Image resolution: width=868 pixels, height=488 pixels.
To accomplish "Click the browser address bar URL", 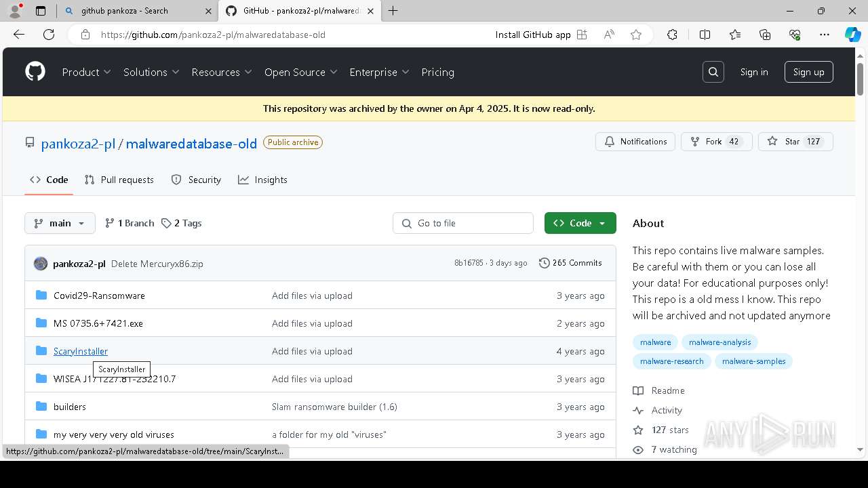I will tap(213, 35).
